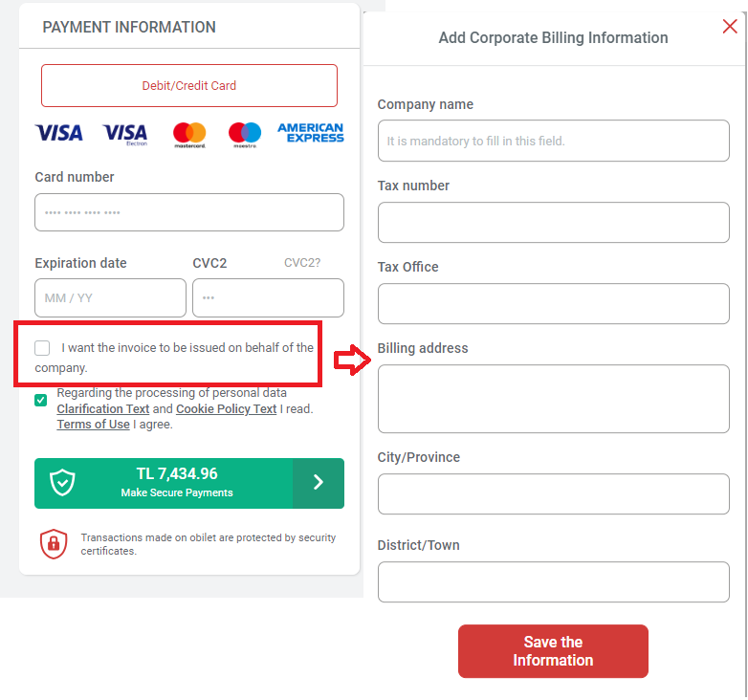Click the Maestro card logo
748x700 pixels.
click(245, 135)
